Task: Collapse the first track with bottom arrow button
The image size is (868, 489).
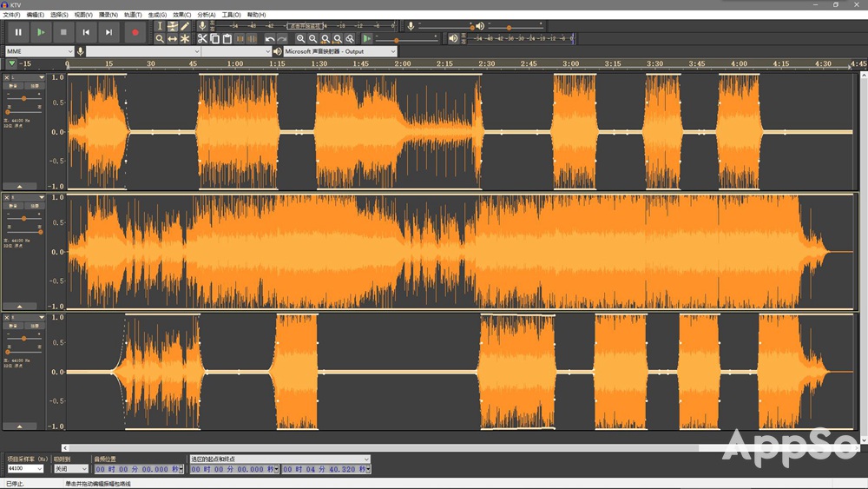Action: point(20,186)
